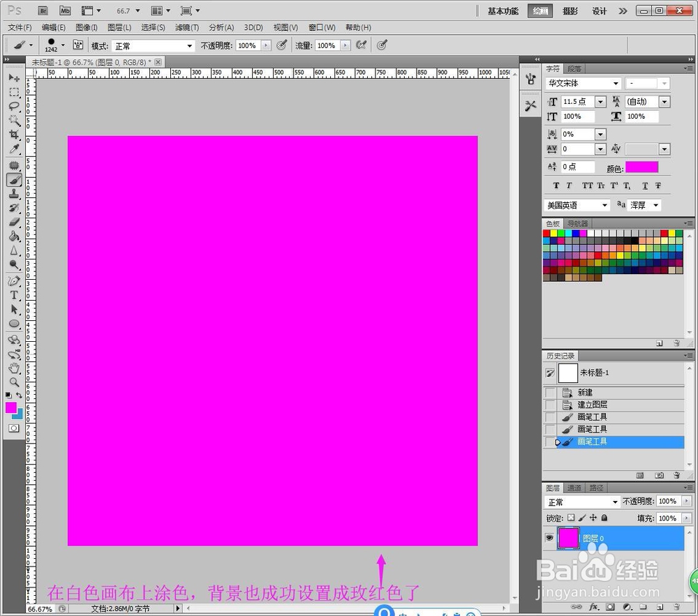Select the Paint Bucket tool

[x=14, y=236]
